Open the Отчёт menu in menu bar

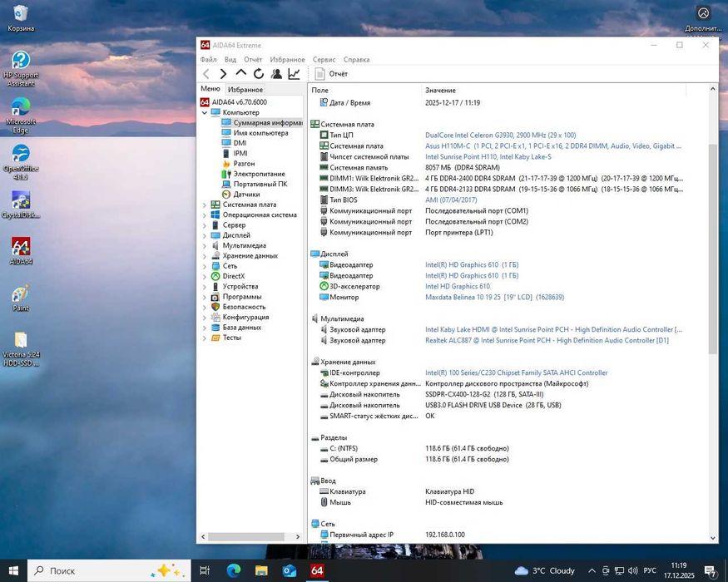(x=253, y=59)
